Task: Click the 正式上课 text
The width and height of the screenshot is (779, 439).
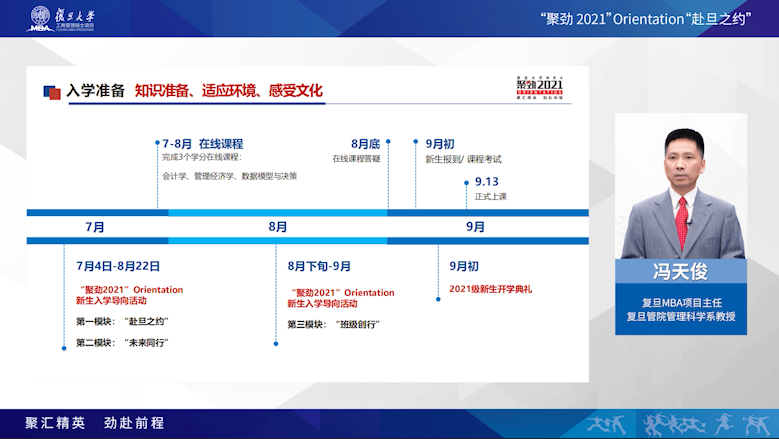Action: (x=490, y=197)
